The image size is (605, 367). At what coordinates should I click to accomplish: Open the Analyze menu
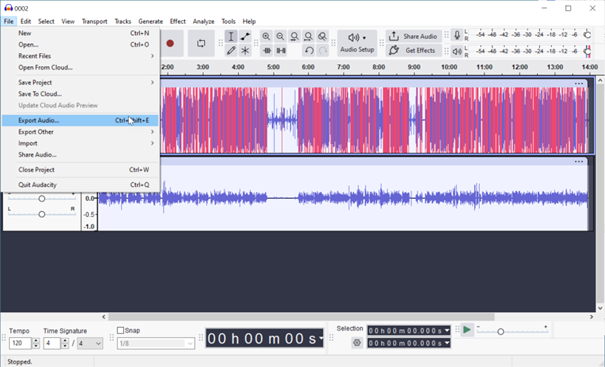[x=203, y=21]
